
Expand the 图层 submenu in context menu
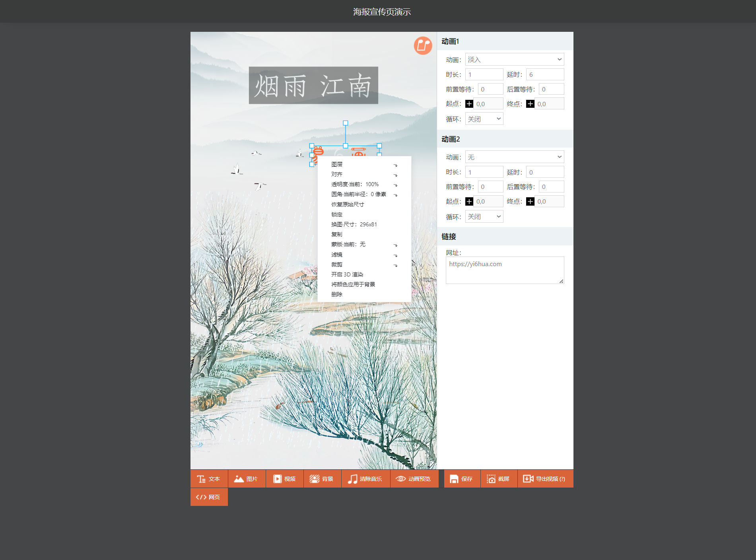[364, 164]
